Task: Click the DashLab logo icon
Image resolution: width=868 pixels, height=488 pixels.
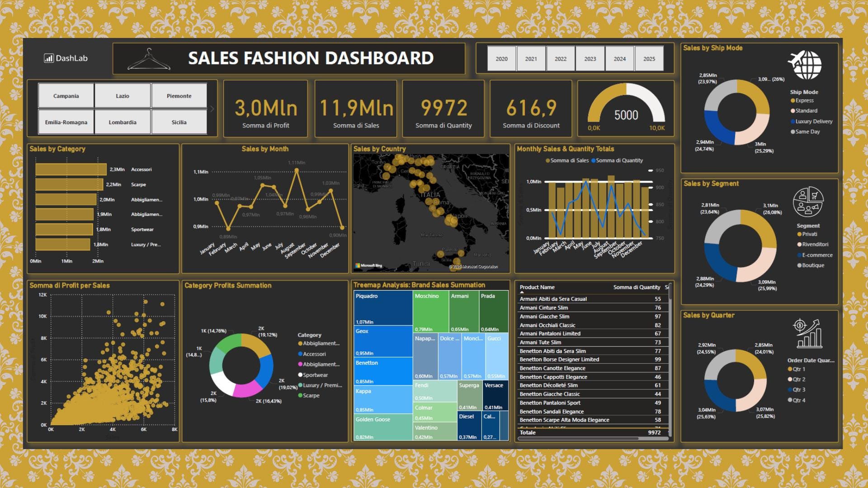Action: 48,58
